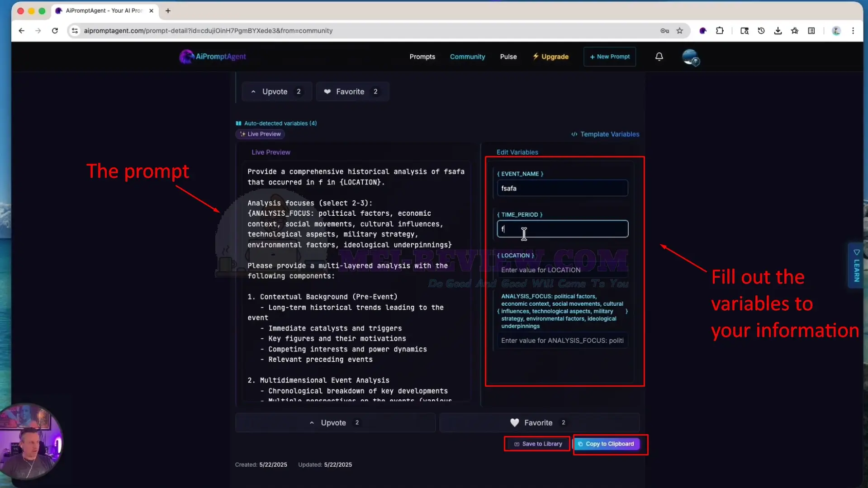
Task: Click the notifications bell icon
Action: tap(659, 57)
